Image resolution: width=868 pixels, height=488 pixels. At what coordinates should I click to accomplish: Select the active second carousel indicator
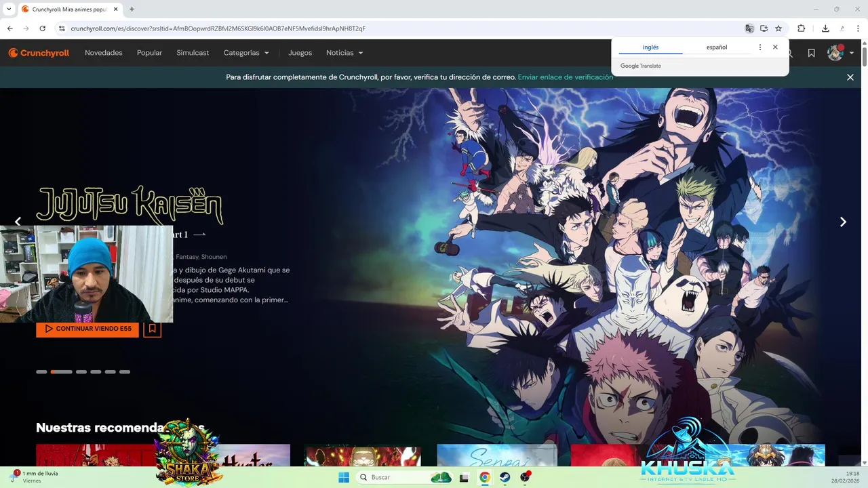click(x=61, y=371)
